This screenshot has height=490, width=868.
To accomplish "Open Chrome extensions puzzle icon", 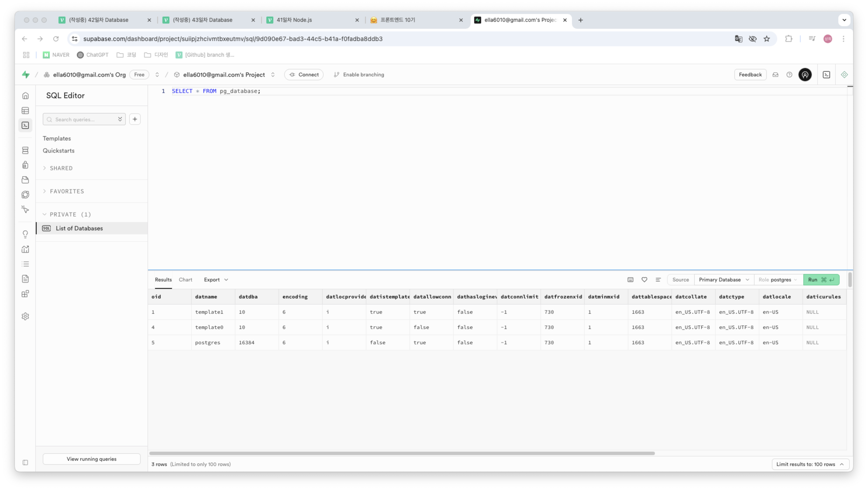I will click(789, 39).
